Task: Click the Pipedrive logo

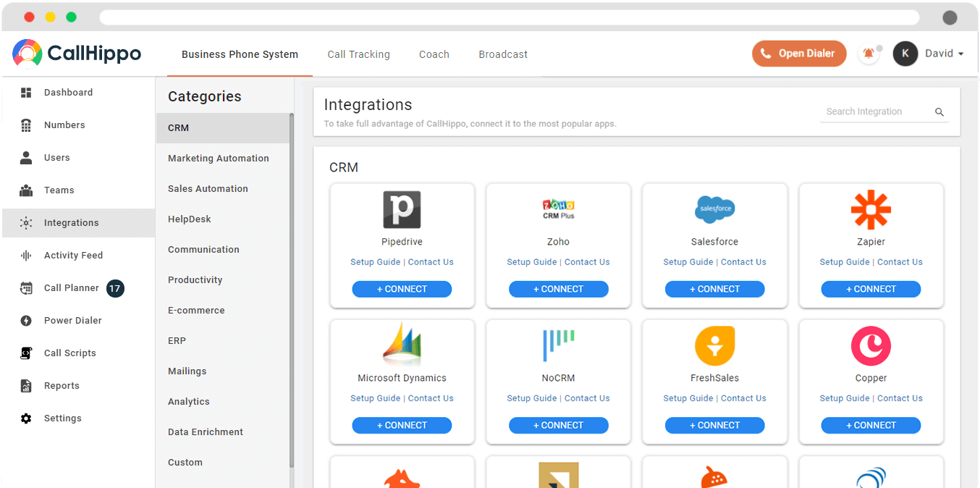Action: tap(402, 210)
